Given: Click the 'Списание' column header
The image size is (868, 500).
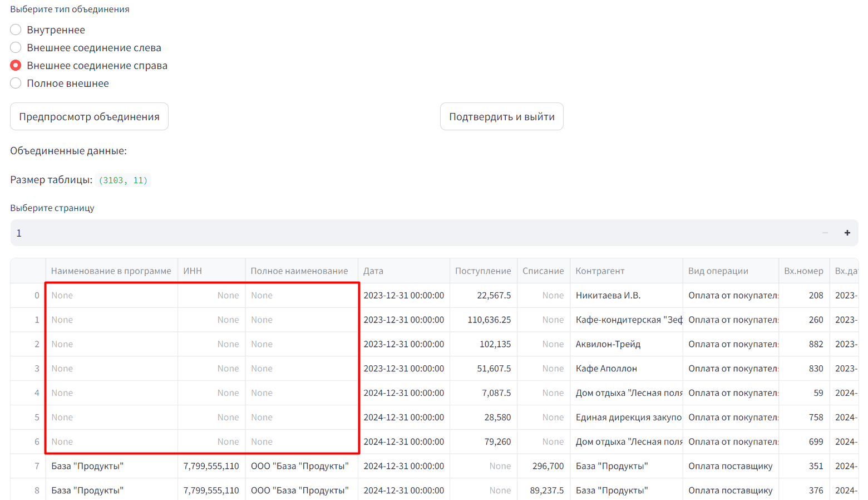Looking at the screenshot, I should 543,271.
